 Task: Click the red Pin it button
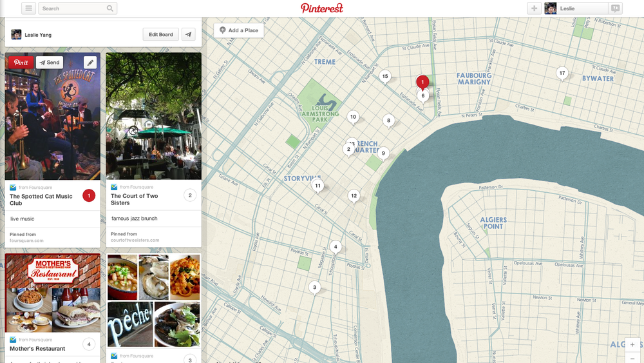tap(21, 63)
